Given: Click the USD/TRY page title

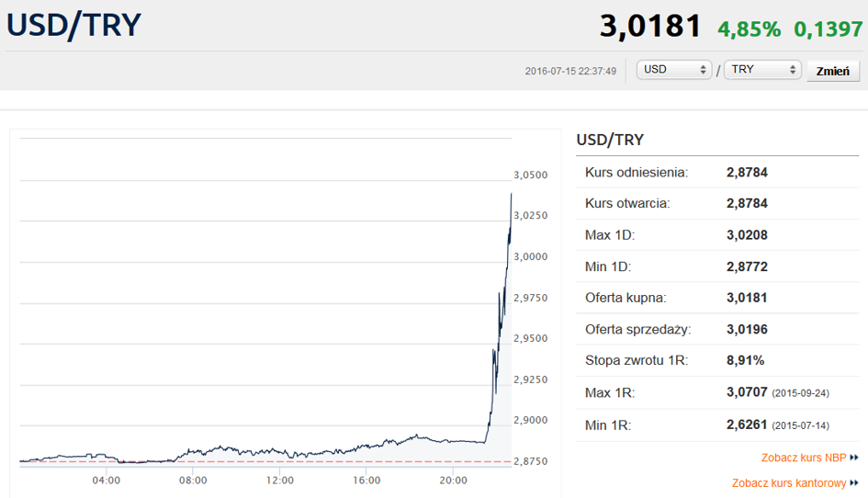Looking at the screenshot, I should [x=73, y=26].
